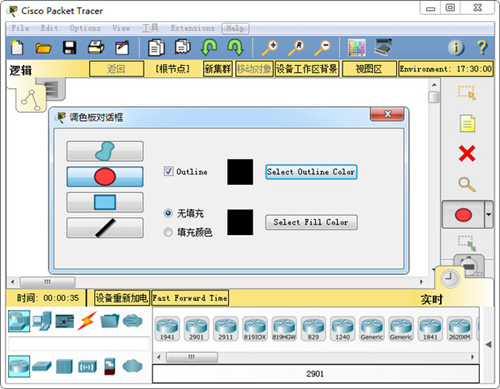
Task: Expand the drawing tool dropdown arrow
Action: pyautogui.click(x=489, y=215)
